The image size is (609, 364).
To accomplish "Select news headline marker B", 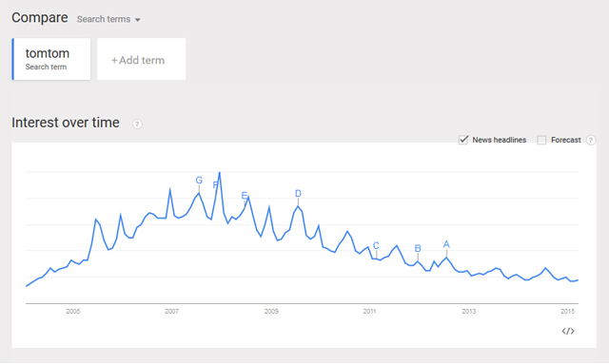I will 418,248.
